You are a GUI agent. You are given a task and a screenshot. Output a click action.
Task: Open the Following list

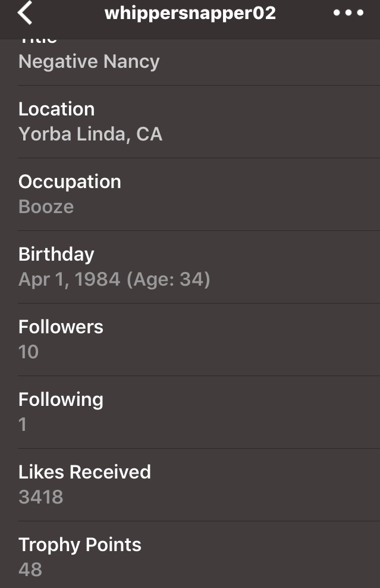click(x=61, y=399)
